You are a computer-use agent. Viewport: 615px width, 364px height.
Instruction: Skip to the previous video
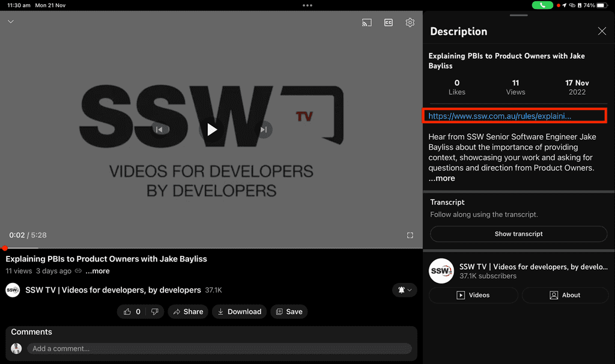coord(159,129)
